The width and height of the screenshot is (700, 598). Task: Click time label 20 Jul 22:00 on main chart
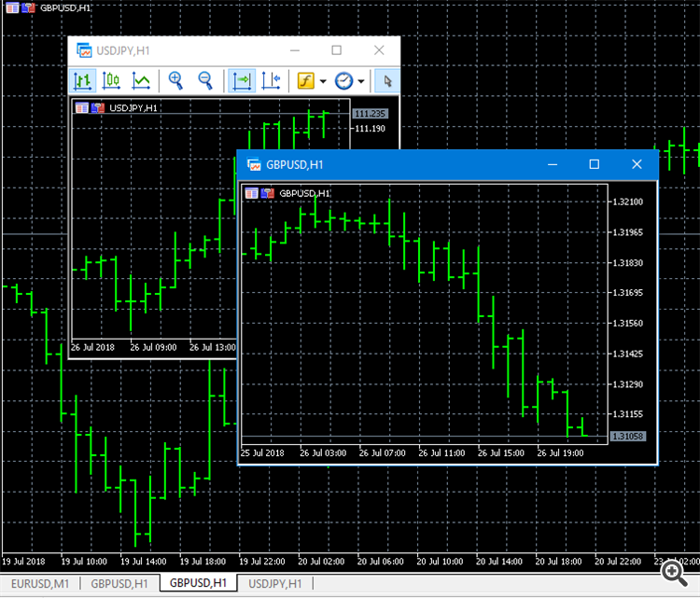click(618, 562)
